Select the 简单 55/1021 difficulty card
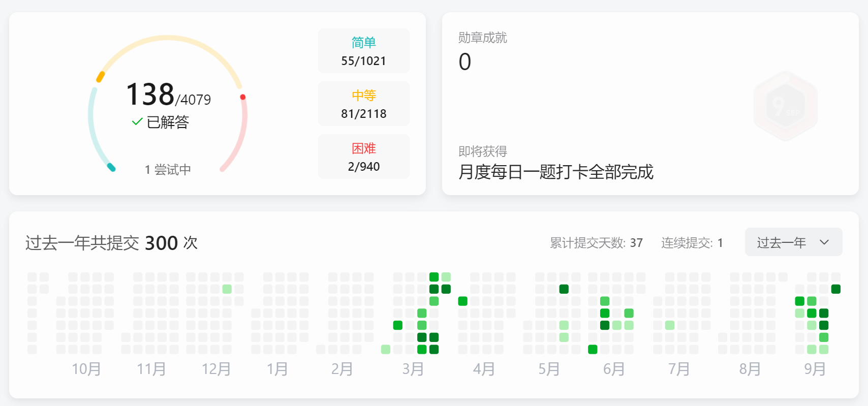 pos(363,51)
